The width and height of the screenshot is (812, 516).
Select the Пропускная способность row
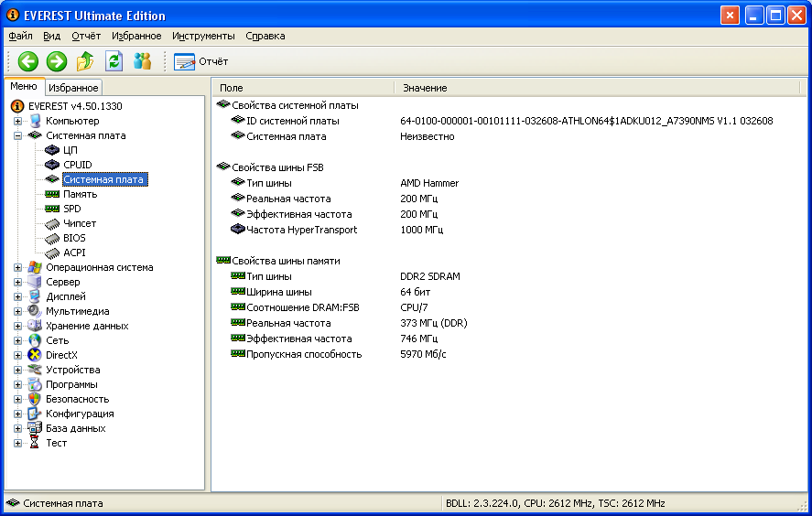click(x=510, y=354)
